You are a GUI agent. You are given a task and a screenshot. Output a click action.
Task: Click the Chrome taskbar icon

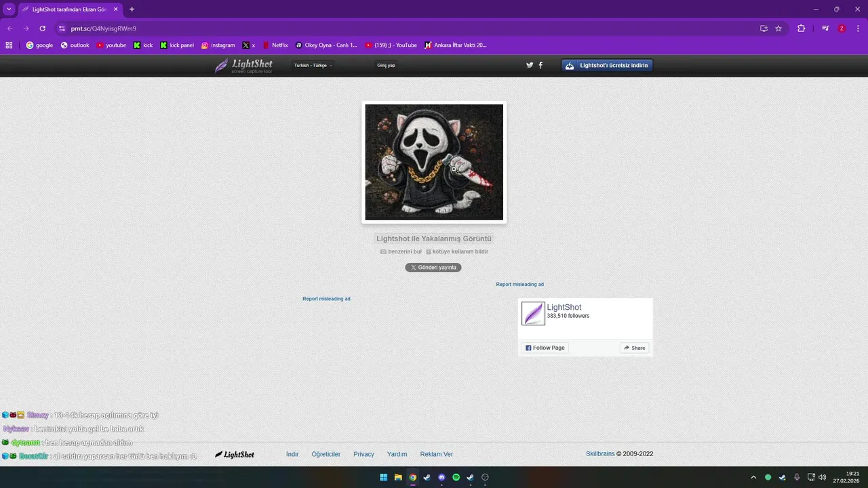pyautogui.click(x=412, y=477)
